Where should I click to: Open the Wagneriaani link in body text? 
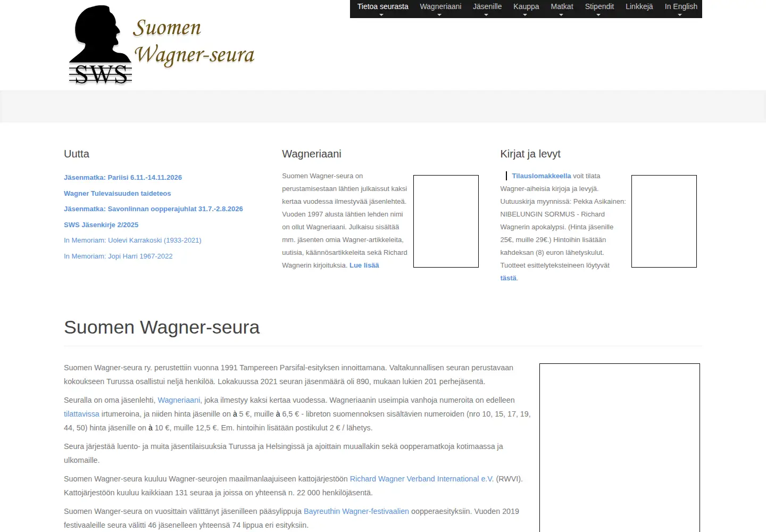click(x=179, y=400)
